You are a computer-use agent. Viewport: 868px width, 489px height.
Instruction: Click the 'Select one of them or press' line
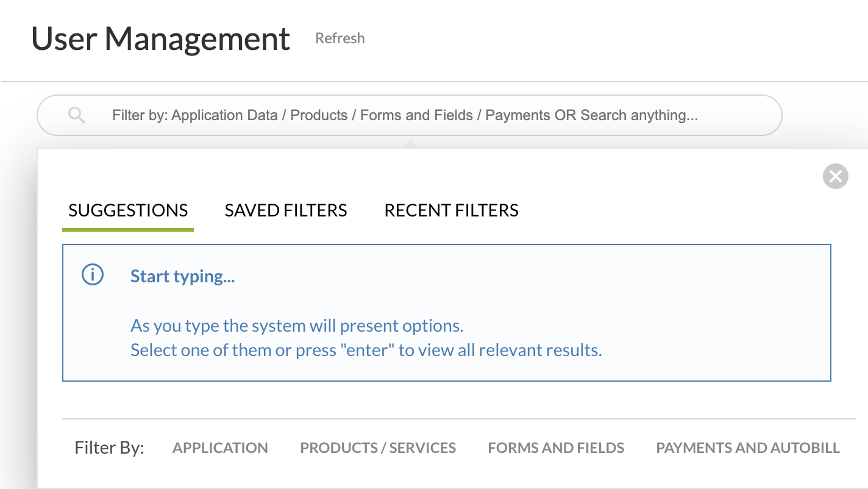(x=366, y=351)
